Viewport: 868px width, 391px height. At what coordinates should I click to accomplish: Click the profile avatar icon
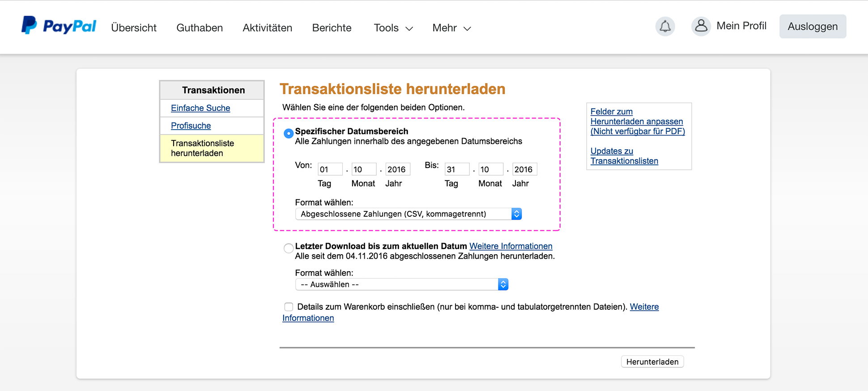(701, 26)
